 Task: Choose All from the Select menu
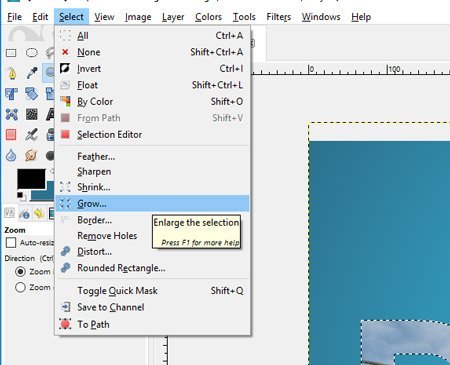point(152,35)
